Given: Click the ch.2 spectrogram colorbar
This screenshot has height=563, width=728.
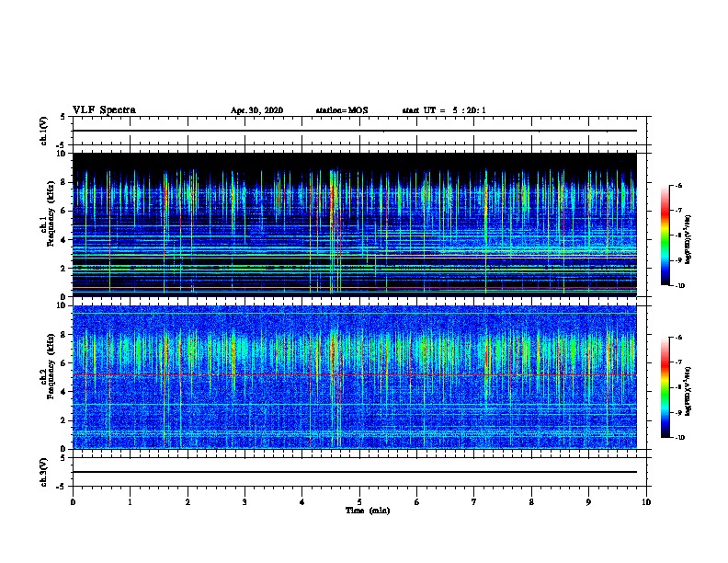Looking at the screenshot, I should pos(665,387).
